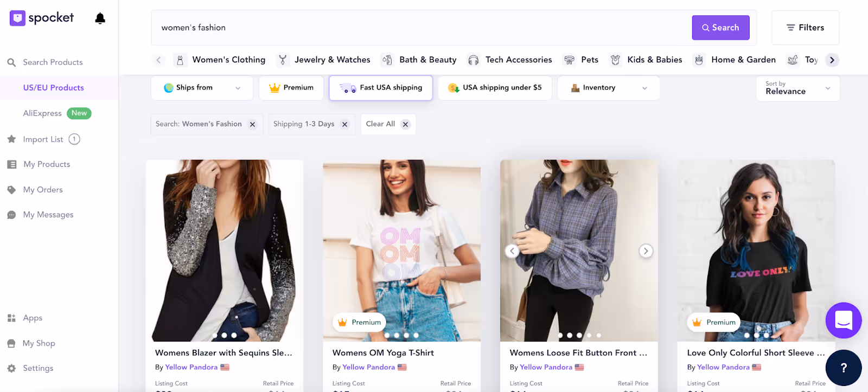
Task: Open My Shop
Action: coord(39,343)
